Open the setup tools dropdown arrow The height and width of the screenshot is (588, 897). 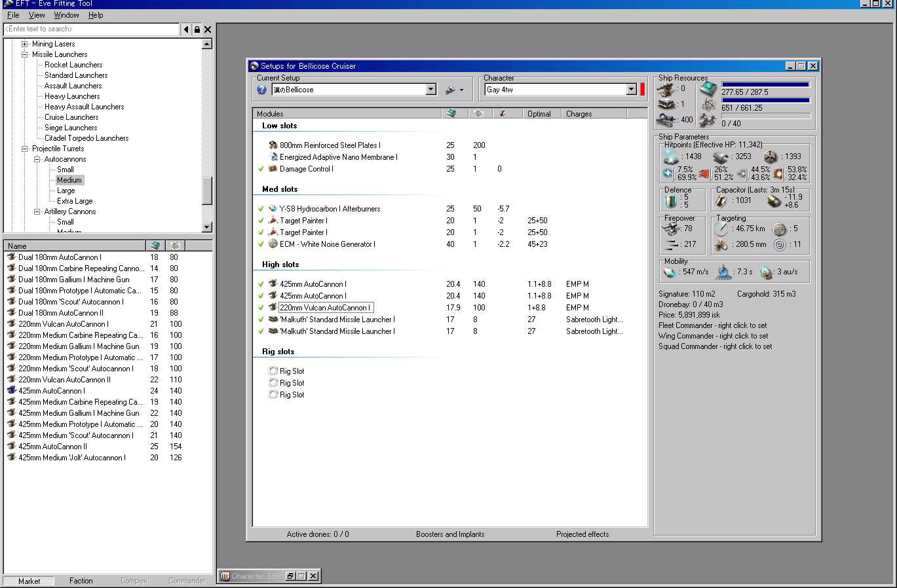(462, 90)
